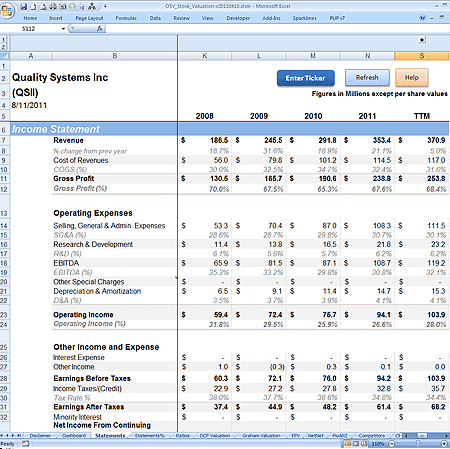Open the Developer ribbon tab

(238, 18)
